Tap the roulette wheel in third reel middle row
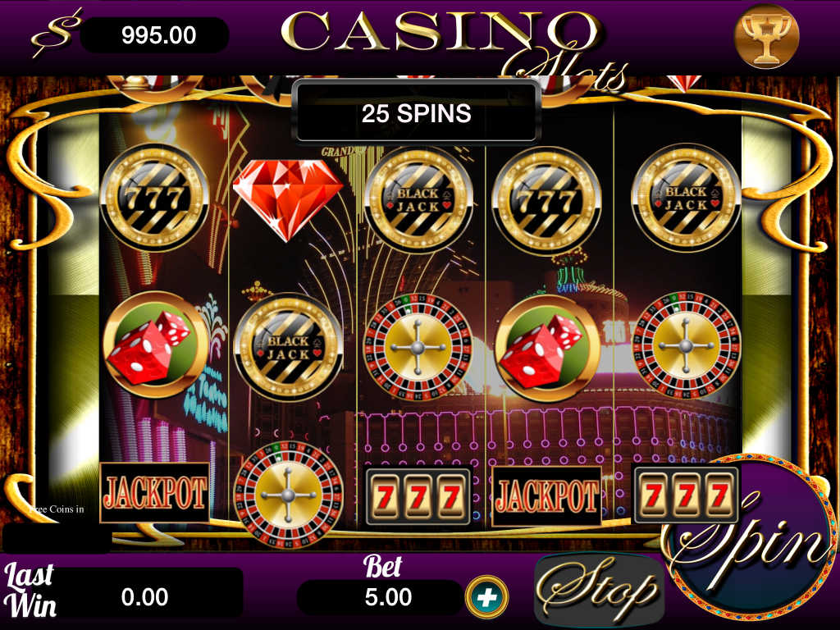 pyautogui.click(x=418, y=347)
